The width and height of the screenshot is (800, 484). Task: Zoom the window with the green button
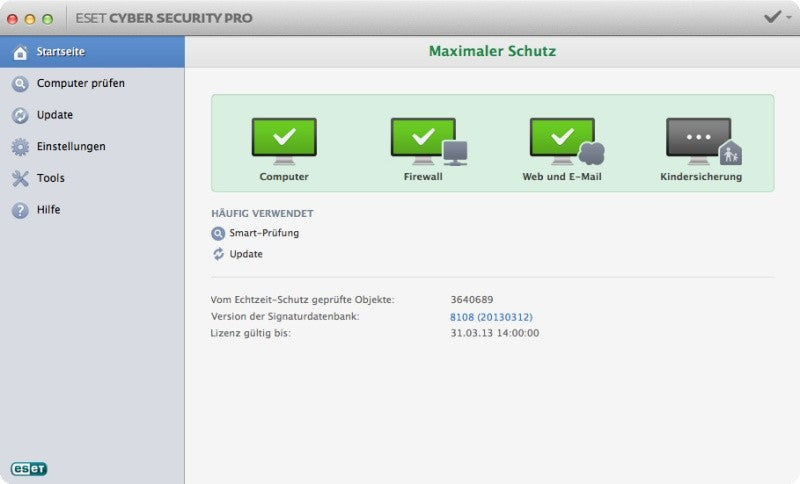coord(47,19)
